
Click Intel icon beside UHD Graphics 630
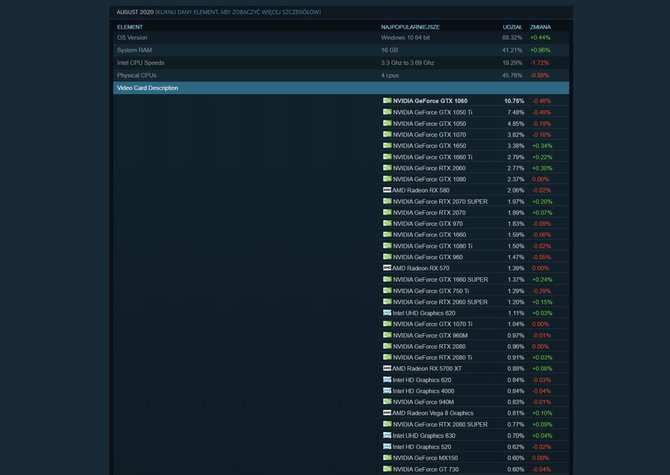tap(387, 435)
